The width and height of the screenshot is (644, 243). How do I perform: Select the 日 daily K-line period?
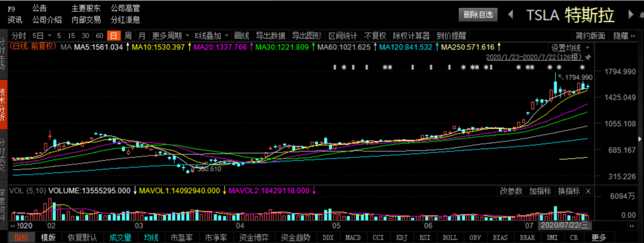point(114,36)
